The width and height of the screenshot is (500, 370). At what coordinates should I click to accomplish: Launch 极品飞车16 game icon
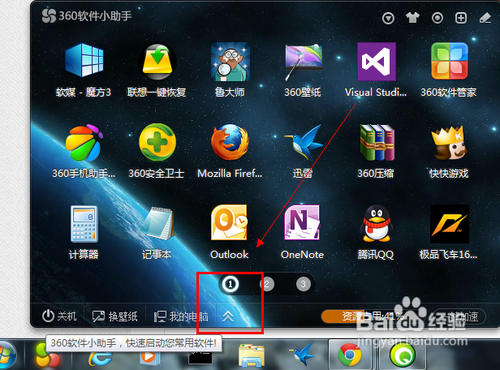449,224
